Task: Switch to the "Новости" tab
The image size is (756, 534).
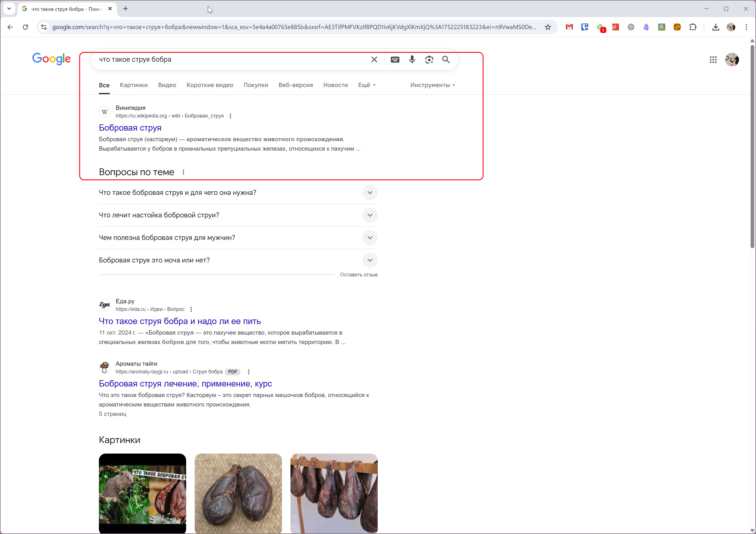Action: [x=335, y=85]
